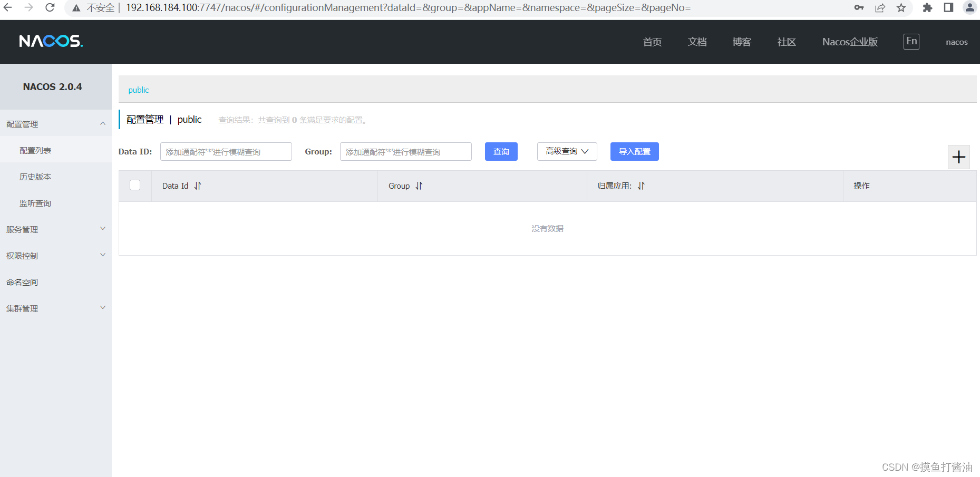This screenshot has height=477, width=980.
Task: Click the not-secure warning triangle icon
Action: tap(76, 8)
